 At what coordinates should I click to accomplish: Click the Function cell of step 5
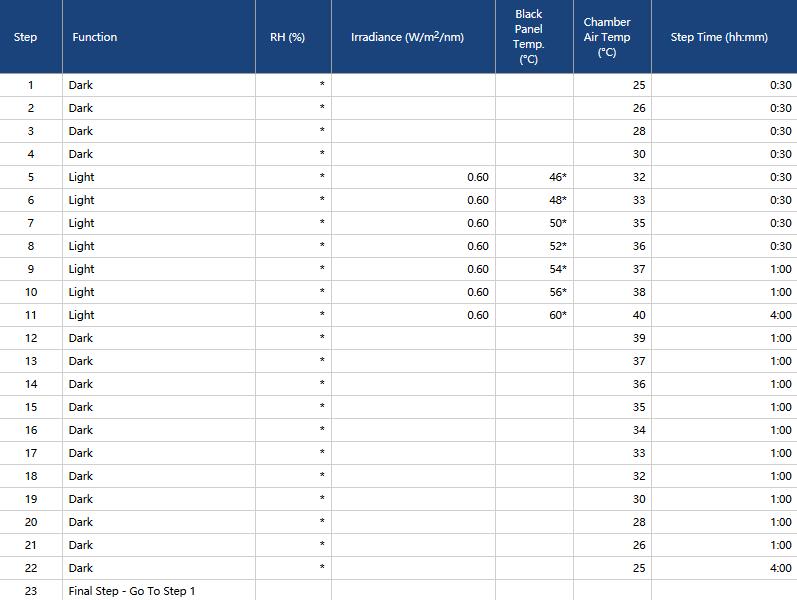click(82, 177)
